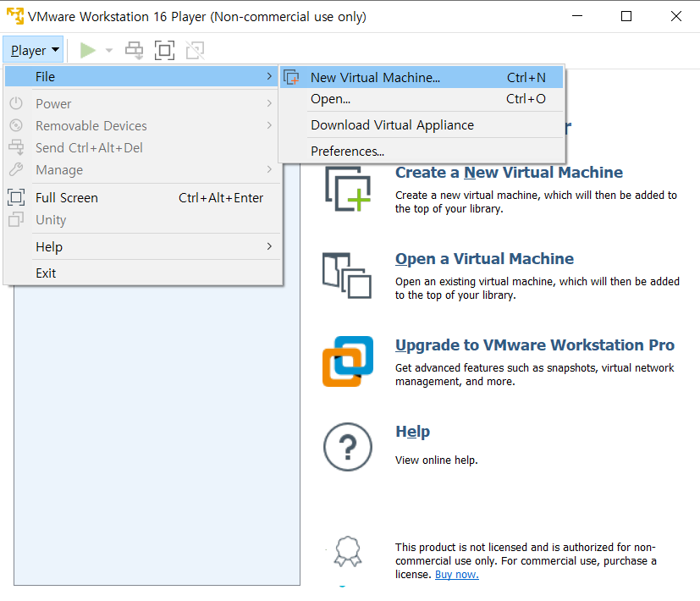This screenshot has width=700, height=601.
Task: Expand the Power submenu chevron
Action: pos(269,103)
